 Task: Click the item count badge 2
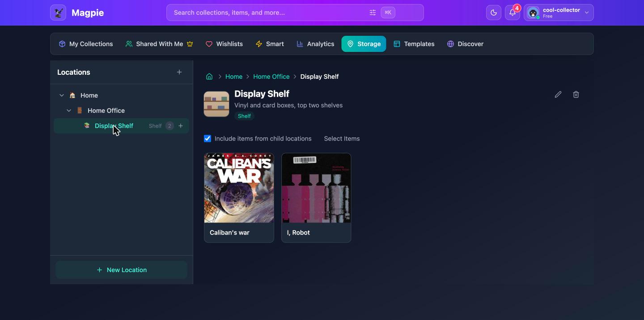pyautogui.click(x=169, y=126)
